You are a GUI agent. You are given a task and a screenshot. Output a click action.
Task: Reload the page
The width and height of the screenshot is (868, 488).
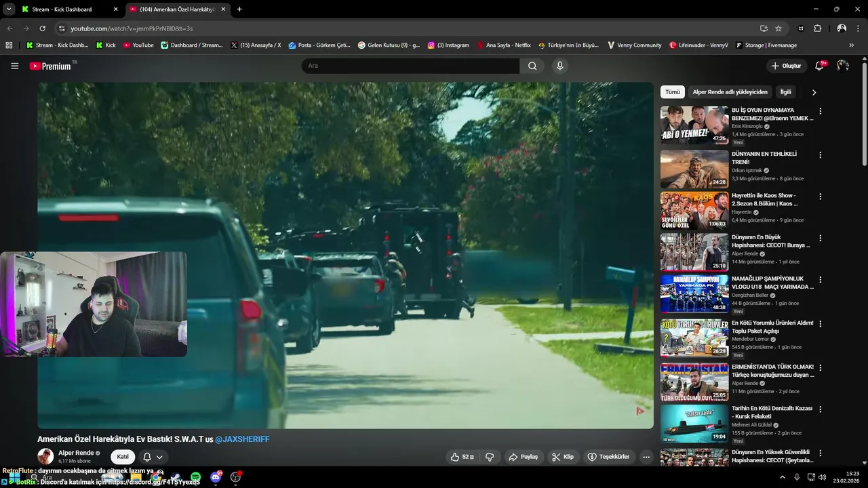click(42, 28)
